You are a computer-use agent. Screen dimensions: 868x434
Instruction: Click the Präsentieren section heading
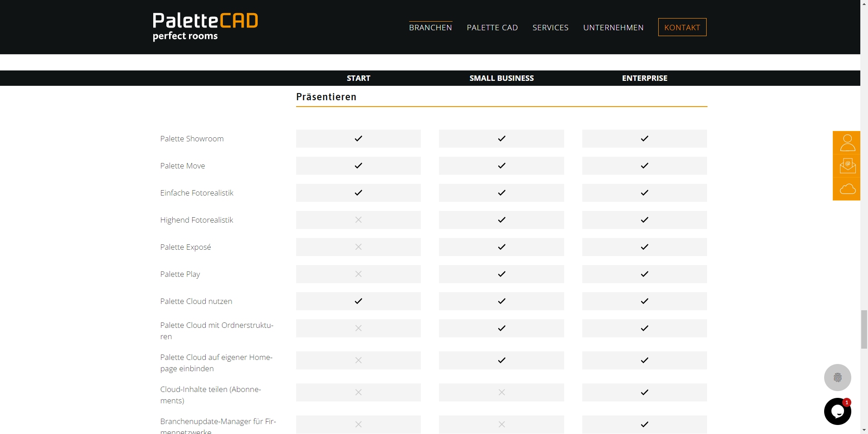pos(326,97)
